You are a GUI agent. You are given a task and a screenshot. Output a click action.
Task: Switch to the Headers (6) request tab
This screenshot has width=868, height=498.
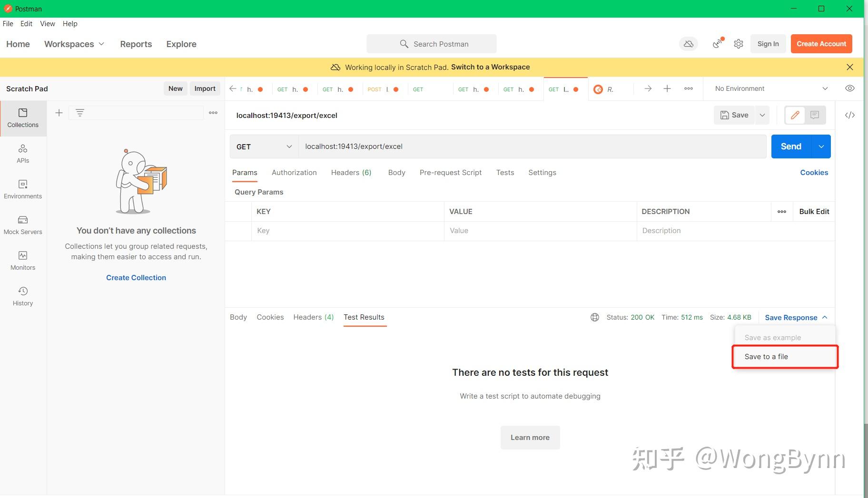tap(351, 173)
